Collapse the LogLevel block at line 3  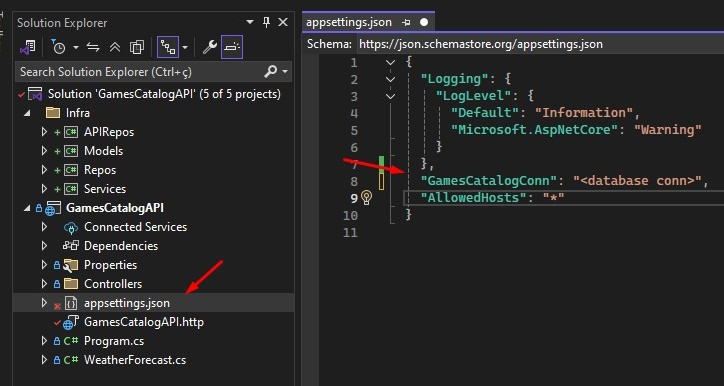pos(391,96)
